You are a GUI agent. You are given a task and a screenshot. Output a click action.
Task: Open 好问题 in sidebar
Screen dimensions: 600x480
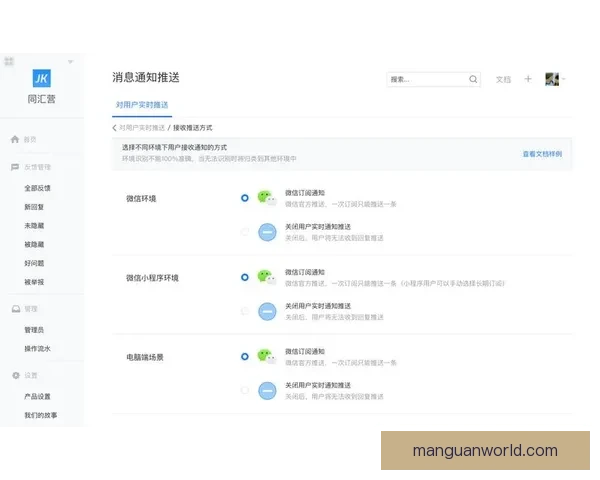(x=34, y=263)
